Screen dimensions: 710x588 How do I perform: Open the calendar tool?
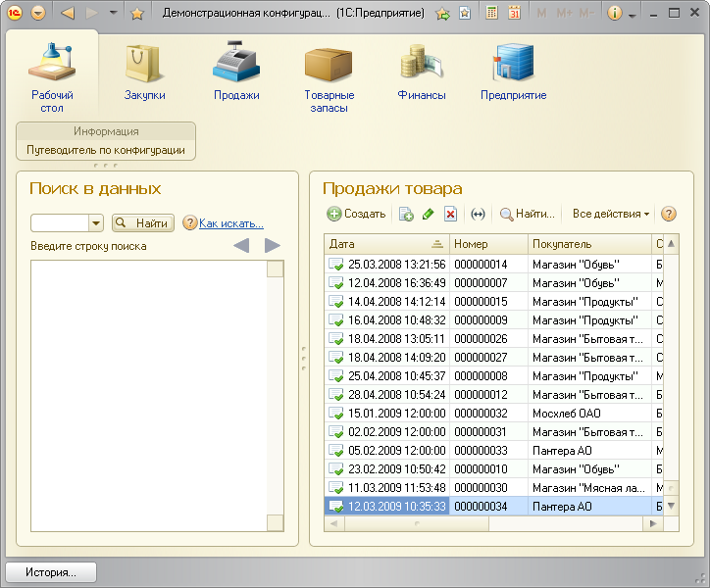[514, 13]
